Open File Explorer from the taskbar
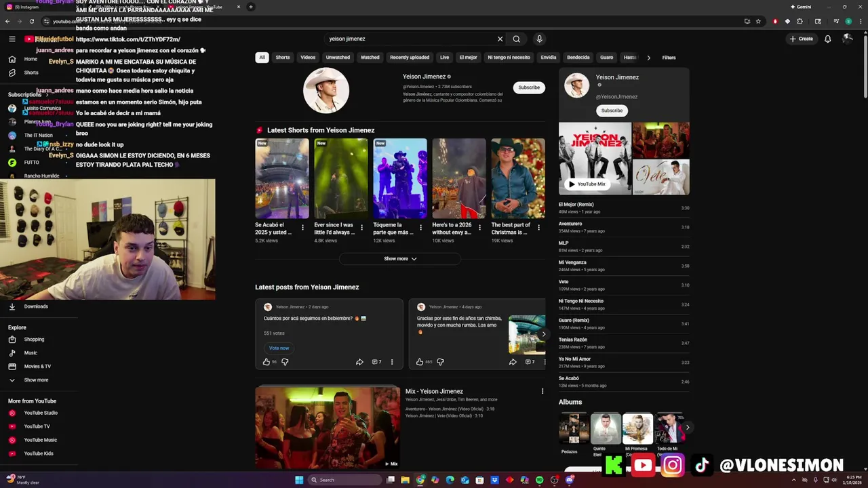The height and width of the screenshot is (488, 868). click(x=405, y=480)
